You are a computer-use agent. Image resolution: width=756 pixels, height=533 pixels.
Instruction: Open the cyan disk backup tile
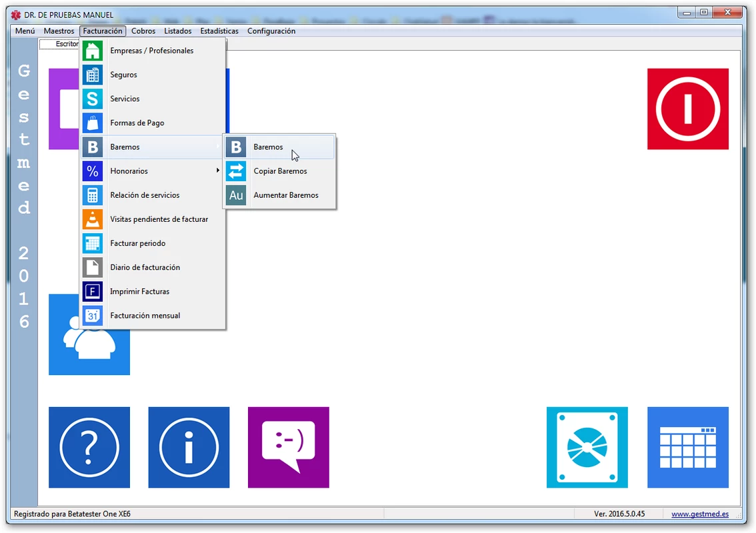(x=587, y=447)
